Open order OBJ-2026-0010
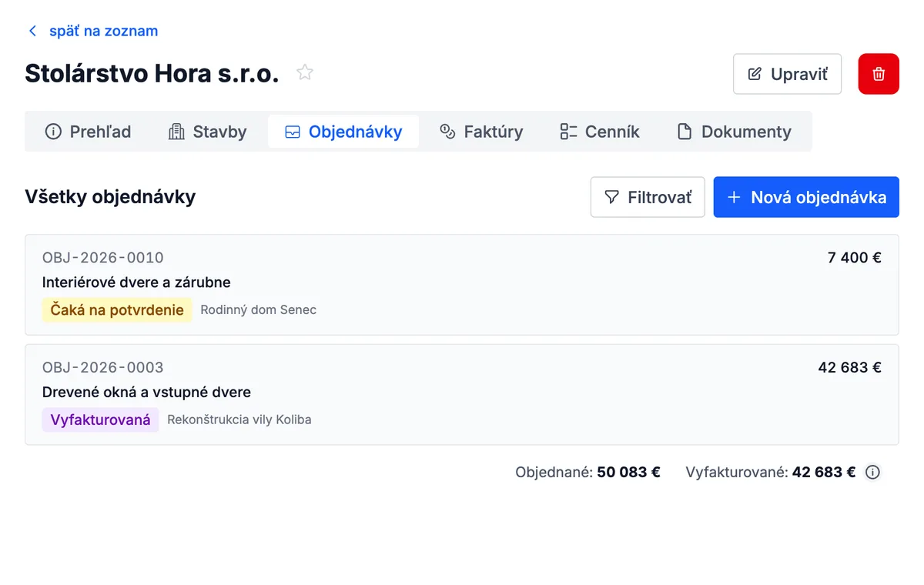This screenshot has height=585, width=924. (x=462, y=285)
